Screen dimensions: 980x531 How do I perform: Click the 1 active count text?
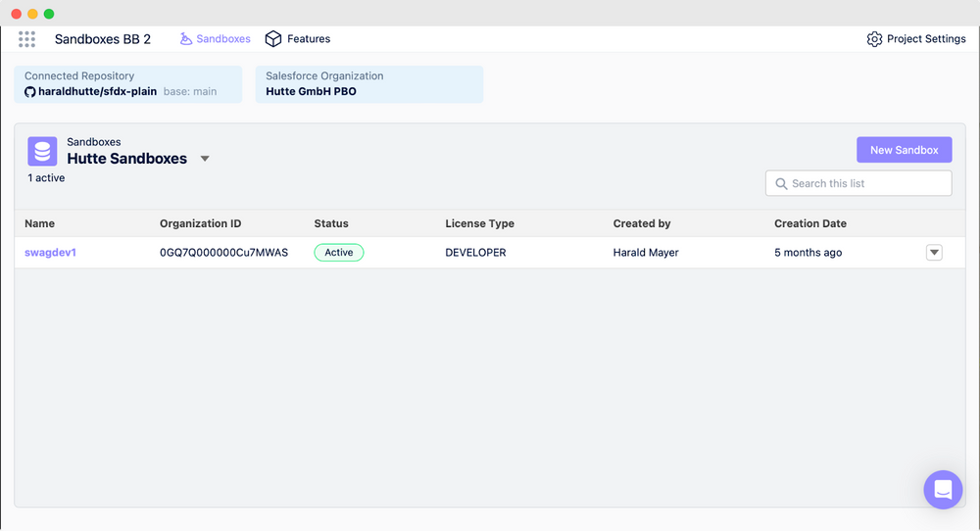tap(46, 178)
